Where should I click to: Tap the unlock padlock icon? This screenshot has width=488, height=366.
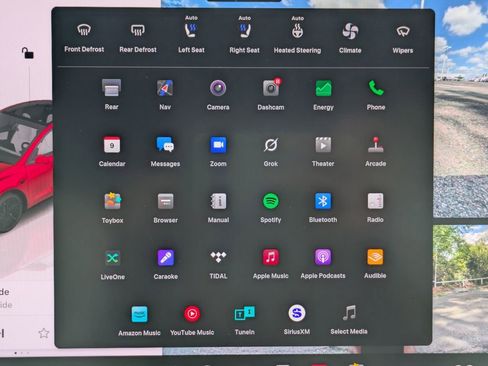point(28,53)
